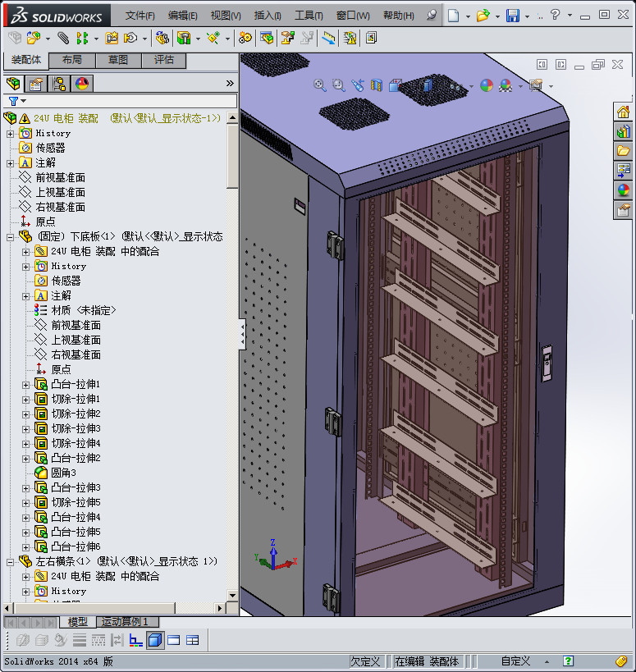Click the feature tree horizontal scrollbar right arrow
Viewport: 636px width, 672px height.
point(220,608)
